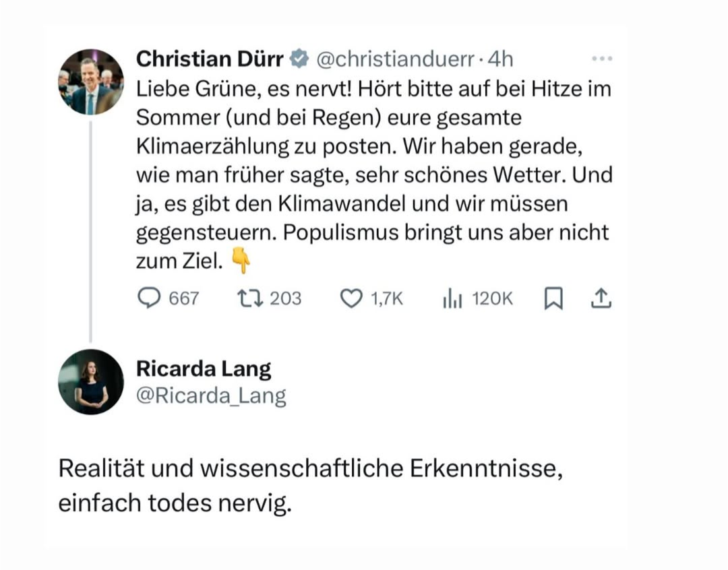Click the blue verified badge
This screenshot has width=728, height=570.
click(x=299, y=60)
